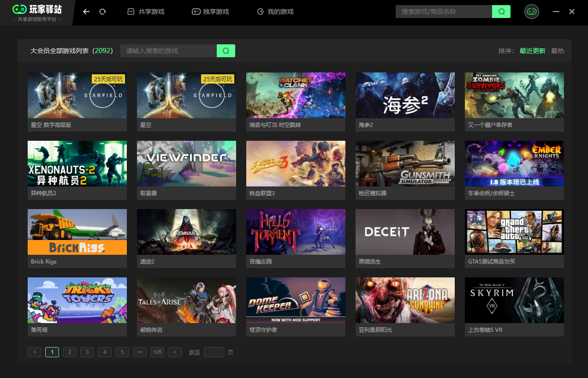Open the Grand Theft Auto V cover
Screen dimensions: 588x378
514,232
